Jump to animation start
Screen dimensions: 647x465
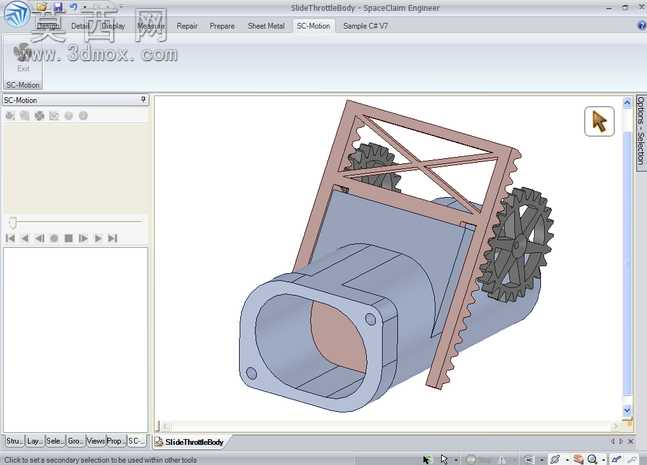[x=10, y=238]
